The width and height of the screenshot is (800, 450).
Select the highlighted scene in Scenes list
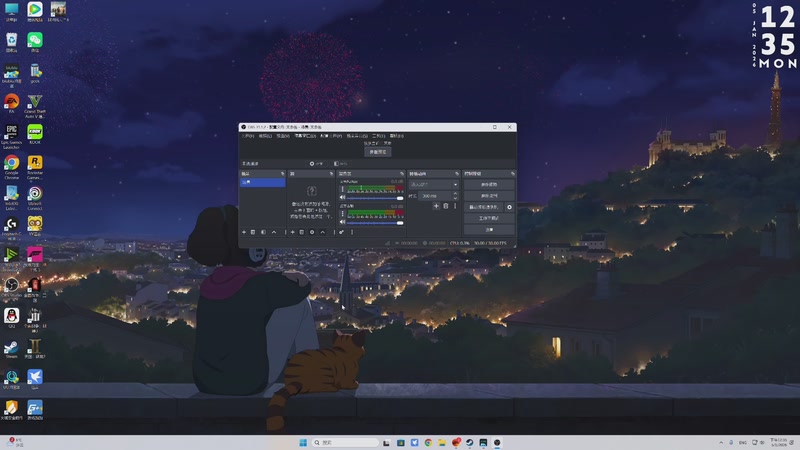click(263, 182)
